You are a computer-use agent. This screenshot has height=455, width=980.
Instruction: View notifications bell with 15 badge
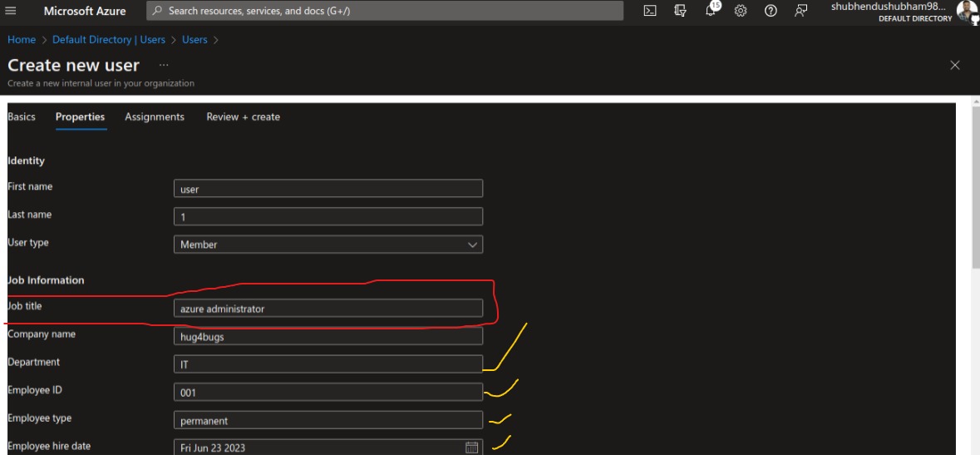pos(712,9)
